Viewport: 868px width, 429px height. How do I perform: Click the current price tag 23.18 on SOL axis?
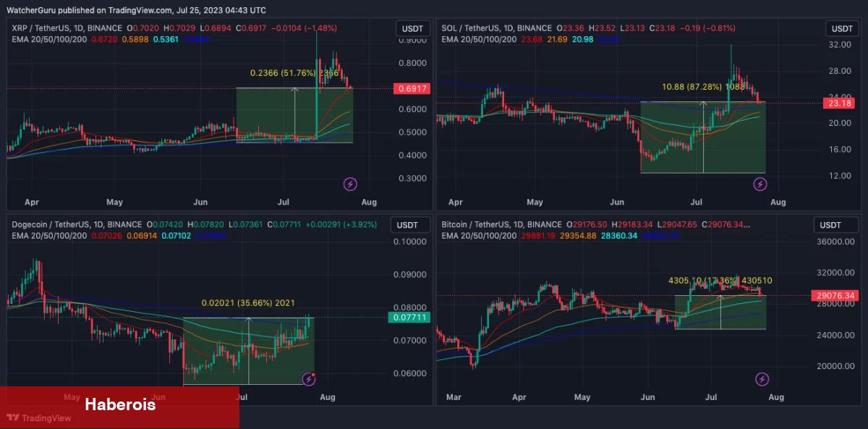coord(838,103)
